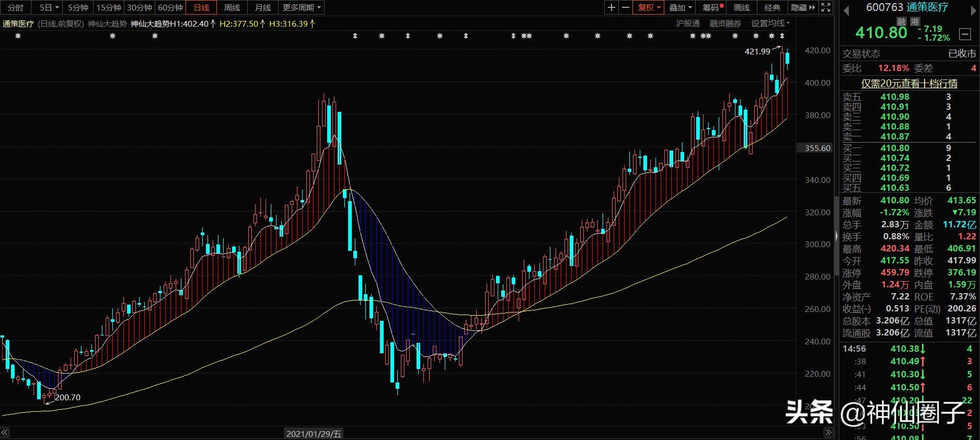Open the 筹码 chip distribution button
This screenshot has width=980, height=440.
pyautogui.click(x=712, y=7)
